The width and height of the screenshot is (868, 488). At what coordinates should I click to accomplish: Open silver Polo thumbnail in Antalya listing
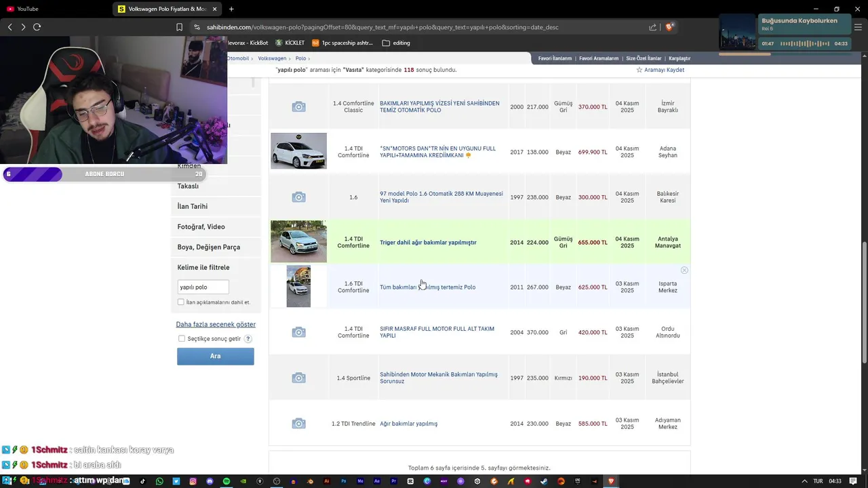[298, 241]
